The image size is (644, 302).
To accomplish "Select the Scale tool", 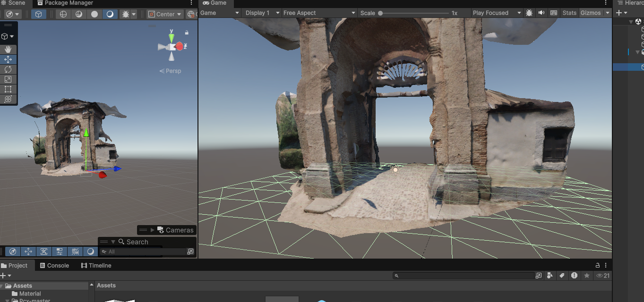I will [x=8, y=79].
